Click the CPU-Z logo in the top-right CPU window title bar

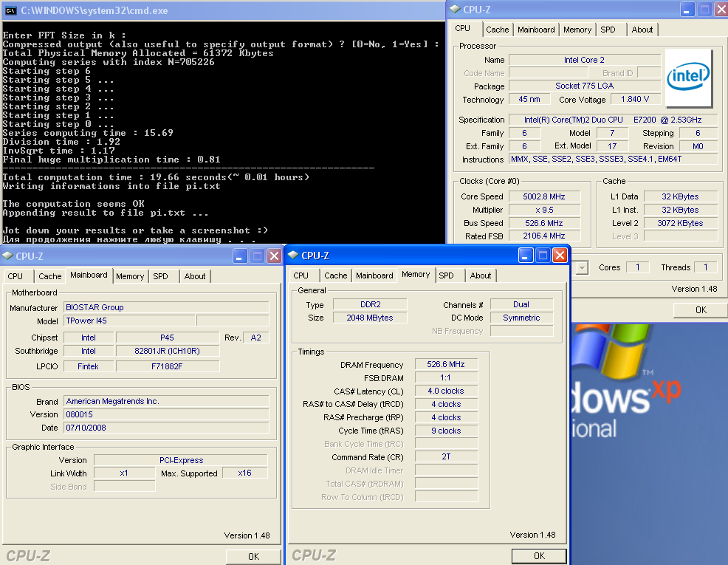click(x=455, y=10)
